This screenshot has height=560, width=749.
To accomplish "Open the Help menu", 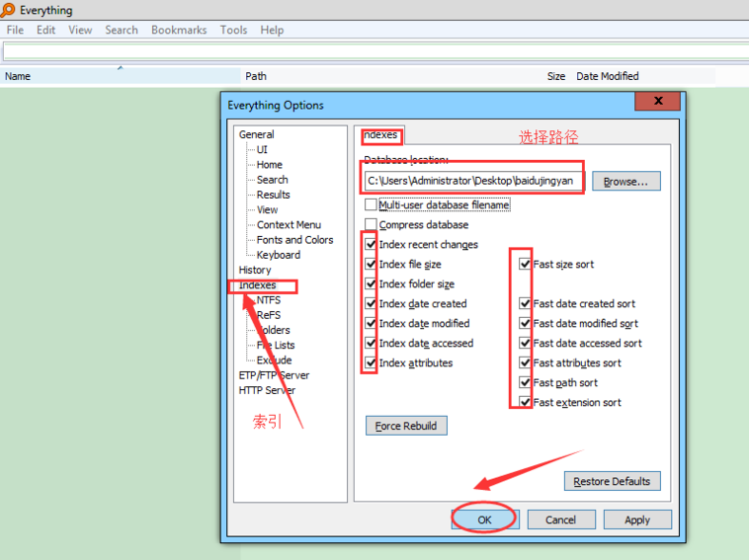I will 272,30.
